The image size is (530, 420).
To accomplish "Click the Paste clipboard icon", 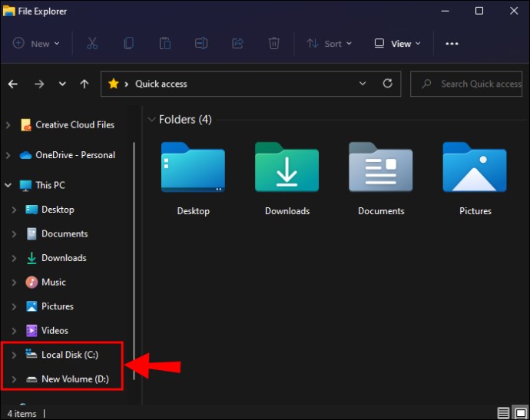I will point(164,44).
